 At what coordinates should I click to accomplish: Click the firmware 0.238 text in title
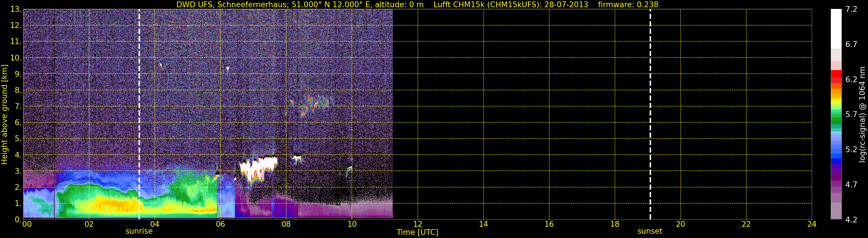click(x=628, y=5)
